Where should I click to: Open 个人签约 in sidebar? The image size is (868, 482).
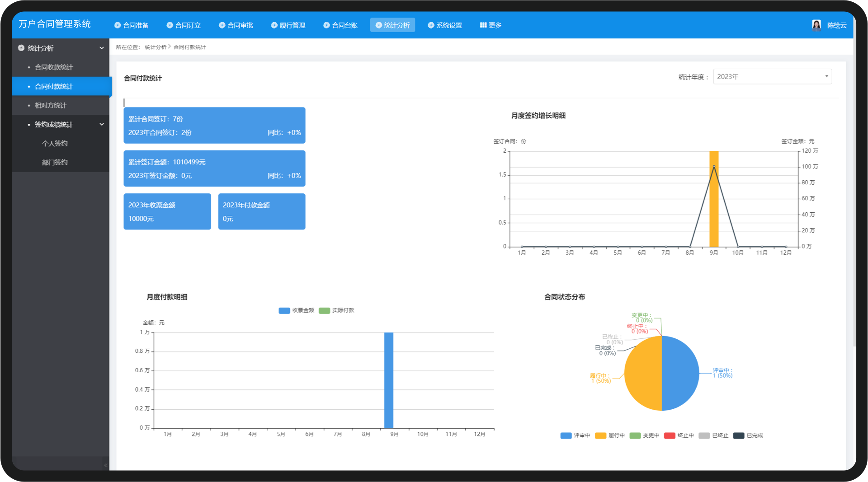pyautogui.click(x=61, y=143)
